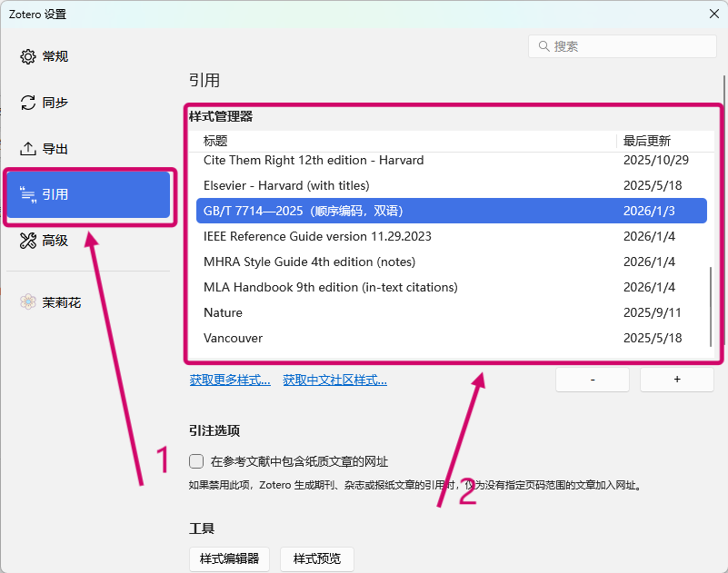Open the 常规 general settings pane
The width and height of the screenshot is (728, 573).
click(x=88, y=56)
